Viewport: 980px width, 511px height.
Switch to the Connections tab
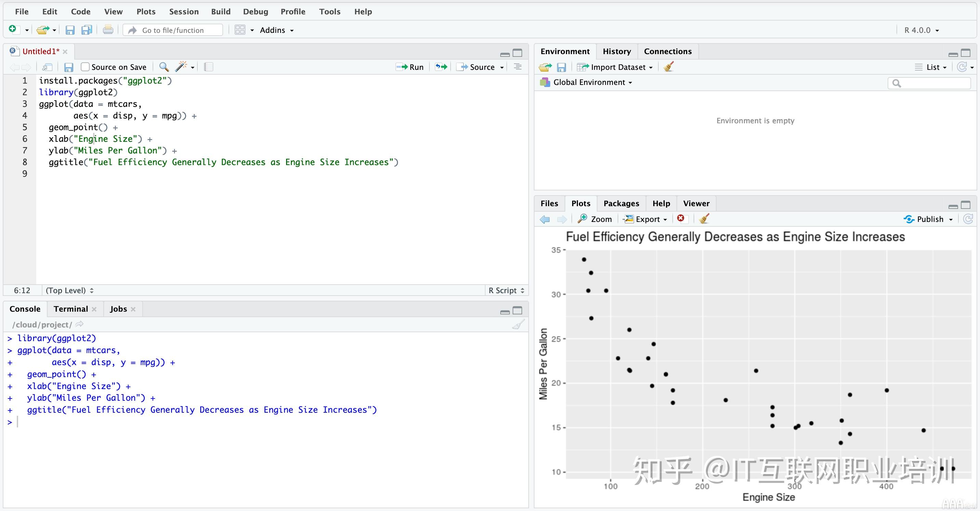(x=668, y=51)
